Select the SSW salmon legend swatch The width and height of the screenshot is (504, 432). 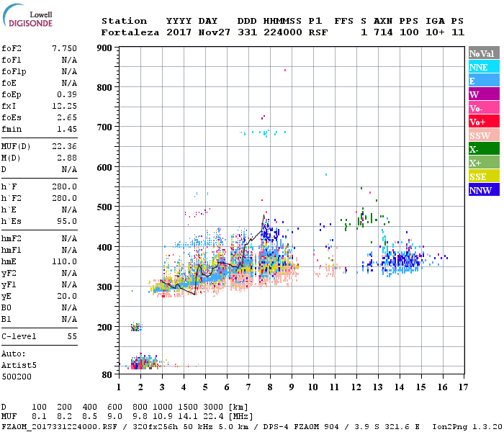pyautogui.click(x=484, y=135)
